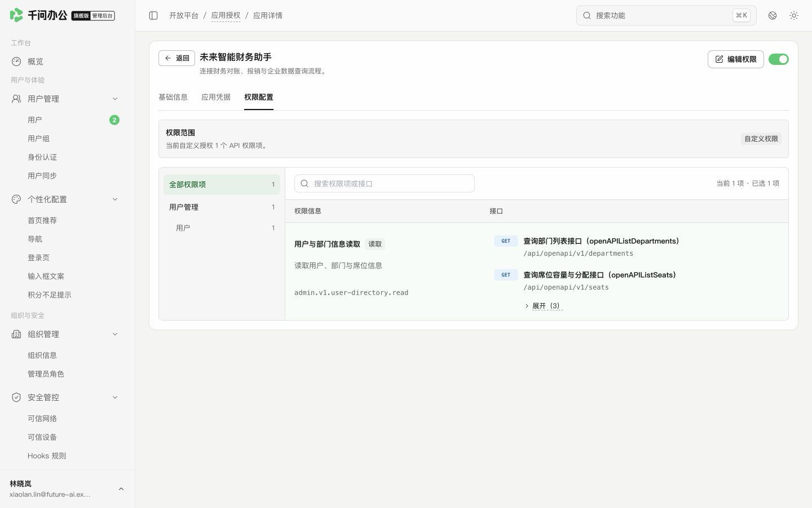Image resolution: width=812 pixels, height=508 pixels.
Task: Click the 应用授权 breadcrumb link
Action: click(x=226, y=16)
